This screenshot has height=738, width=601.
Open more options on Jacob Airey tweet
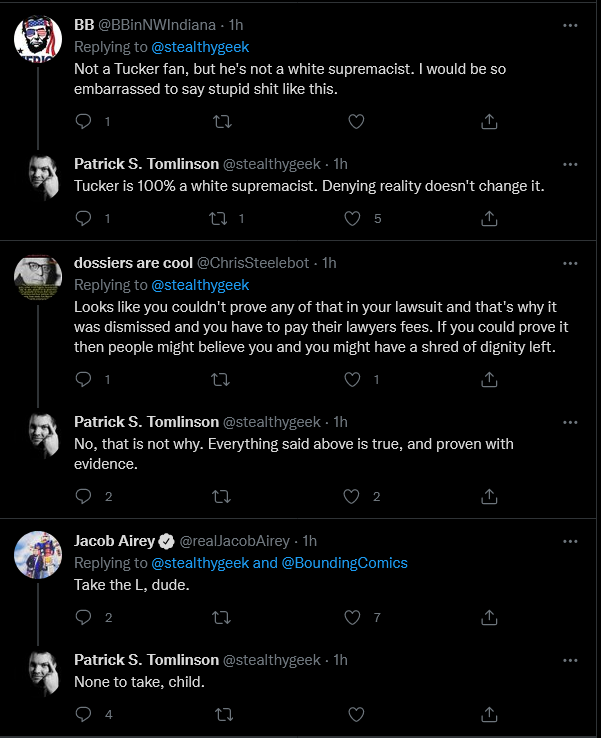coord(570,542)
